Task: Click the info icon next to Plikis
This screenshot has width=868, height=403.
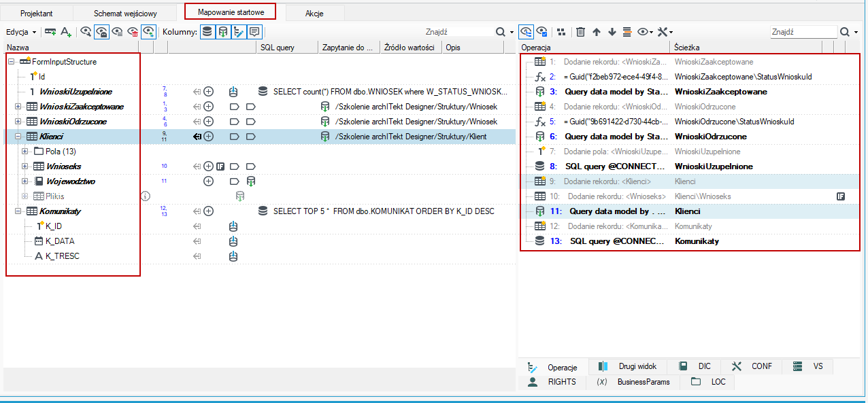Action: (145, 196)
